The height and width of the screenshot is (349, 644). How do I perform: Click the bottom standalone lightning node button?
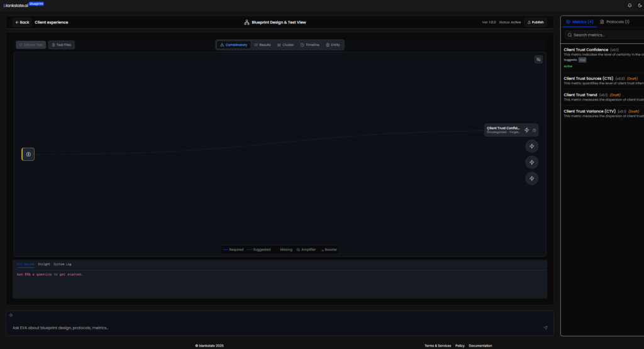532,179
